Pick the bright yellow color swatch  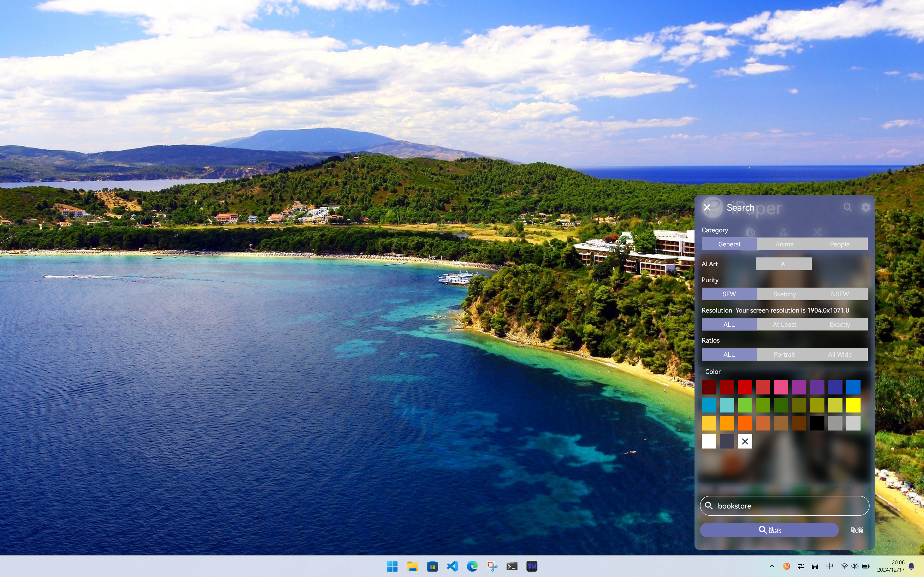coord(853,405)
